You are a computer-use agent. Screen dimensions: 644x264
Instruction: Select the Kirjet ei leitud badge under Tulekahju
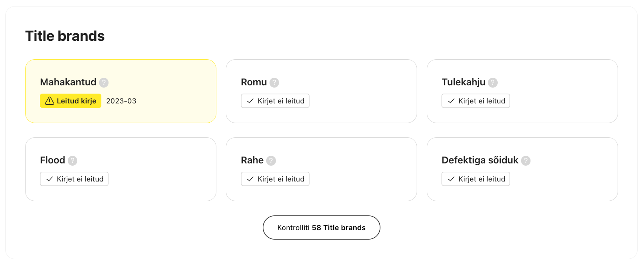(x=475, y=101)
